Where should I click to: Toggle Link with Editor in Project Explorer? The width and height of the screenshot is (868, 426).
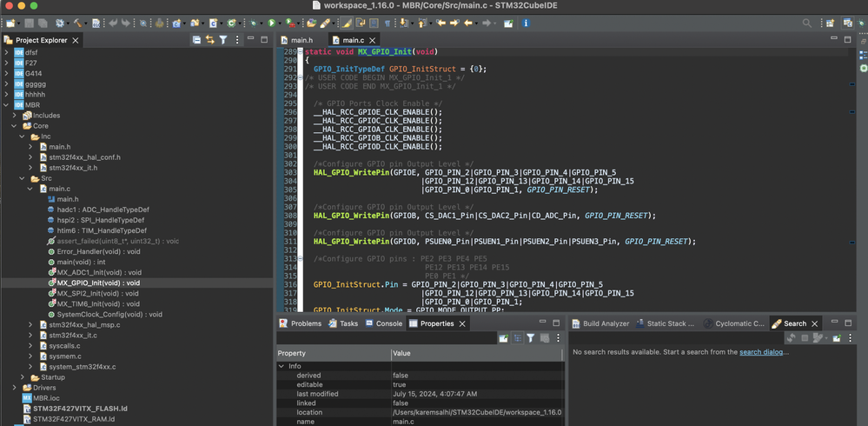point(209,40)
